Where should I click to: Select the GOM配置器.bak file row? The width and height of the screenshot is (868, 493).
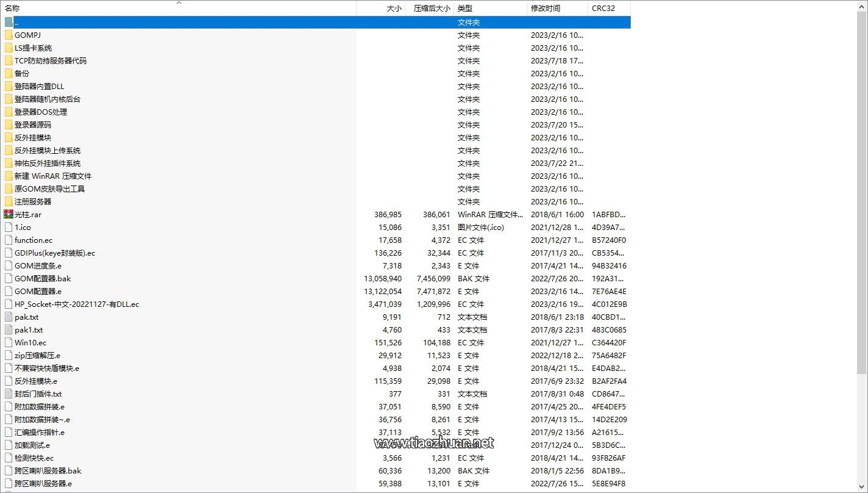point(43,278)
